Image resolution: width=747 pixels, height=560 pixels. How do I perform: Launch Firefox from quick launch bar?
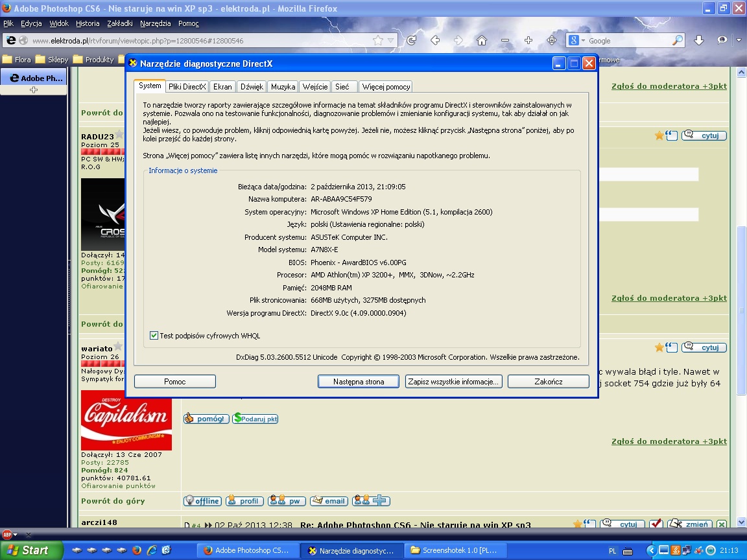[137, 550]
